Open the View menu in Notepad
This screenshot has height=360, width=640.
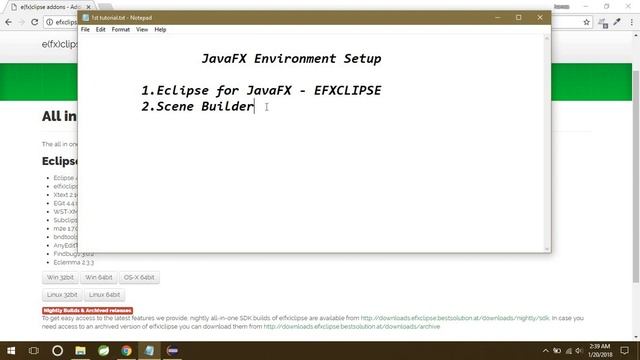[142, 29]
